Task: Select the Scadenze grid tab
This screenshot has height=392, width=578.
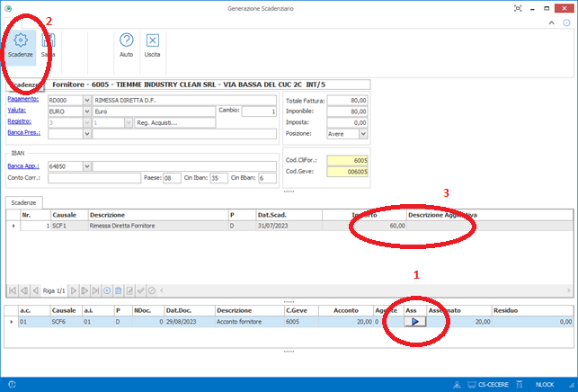Action: tap(23, 202)
